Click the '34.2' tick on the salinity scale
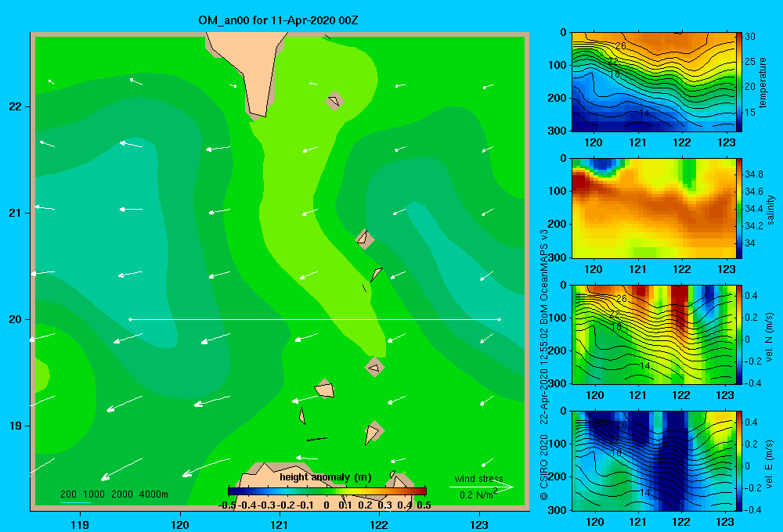This screenshot has width=783, height=532. [x=753, y=225]
